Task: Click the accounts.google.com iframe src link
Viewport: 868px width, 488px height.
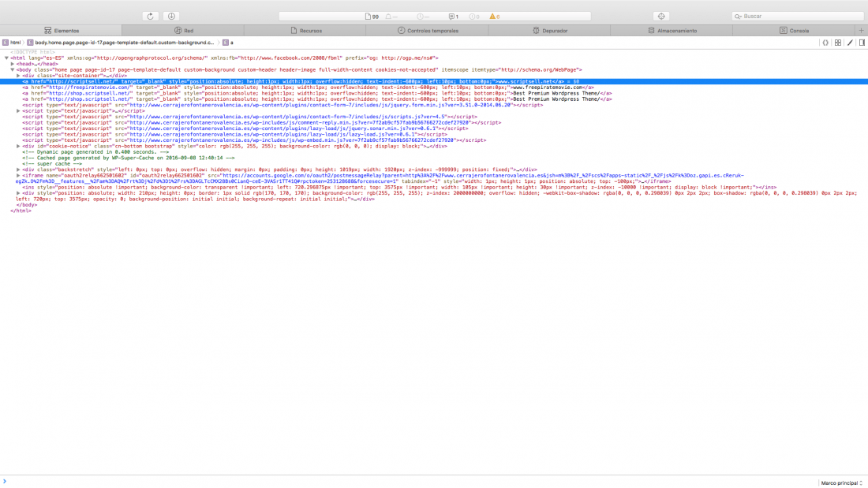Action: pos(380,179)
